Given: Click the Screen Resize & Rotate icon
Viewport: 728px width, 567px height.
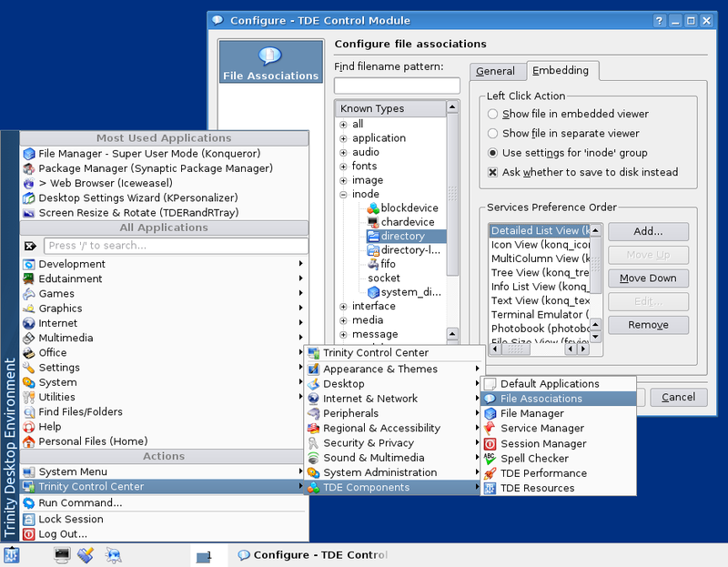Looking at the screenshot, I should click(x=29, y=213).
